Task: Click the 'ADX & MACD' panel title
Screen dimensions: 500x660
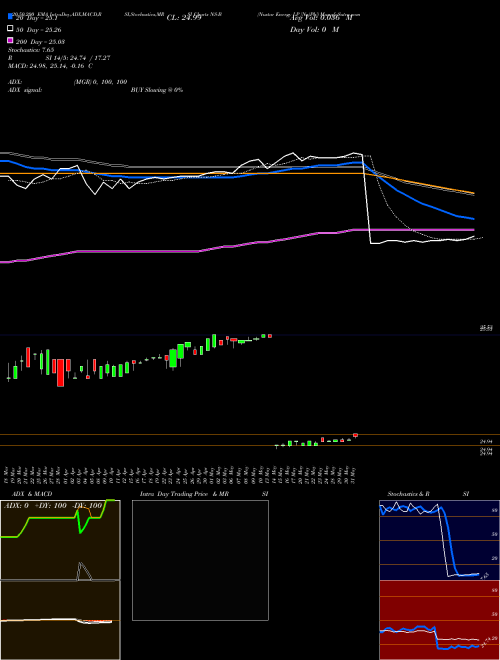Action: click(32, 494)
